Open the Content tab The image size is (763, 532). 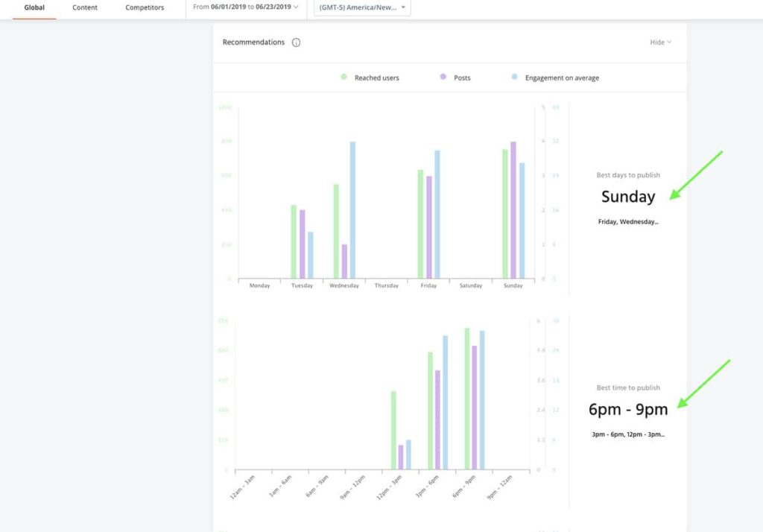click(x=85, y=7)
